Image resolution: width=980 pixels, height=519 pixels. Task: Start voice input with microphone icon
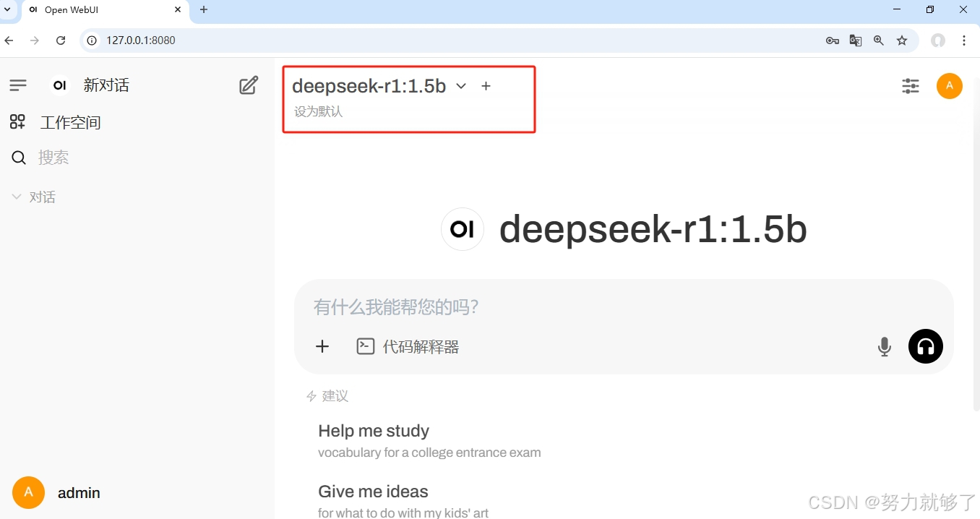tap(884, 347)
